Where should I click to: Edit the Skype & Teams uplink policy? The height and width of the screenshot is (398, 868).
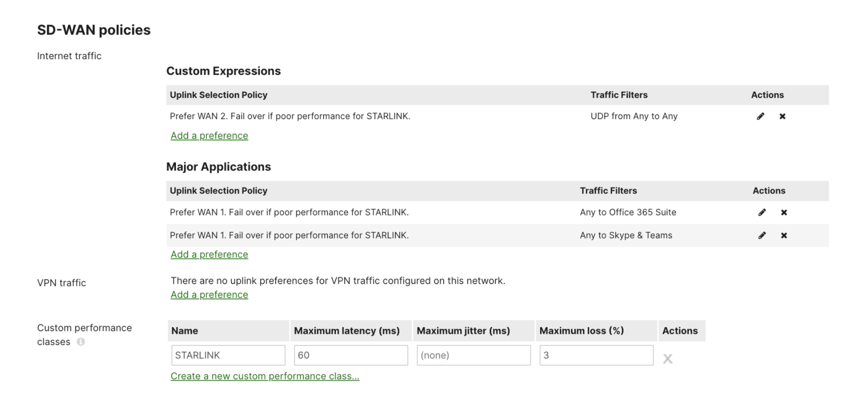pos(762,235)
